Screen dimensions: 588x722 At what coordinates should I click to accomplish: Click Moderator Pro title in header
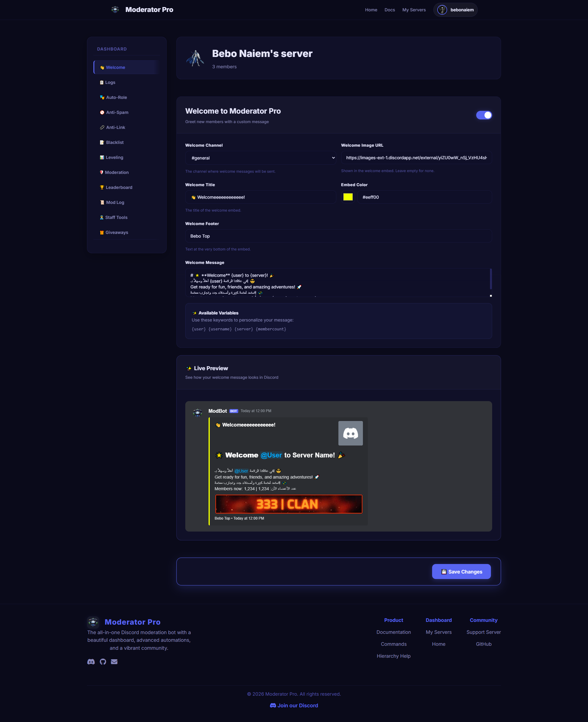[149, 9]
